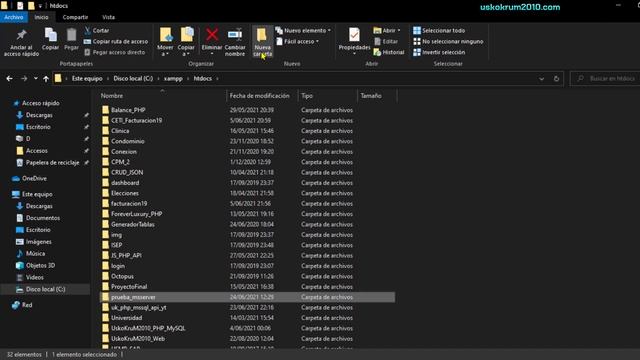Image resolution: width=640 pixels, height=360 pixels.
Task: Click Este equipo in address bar
Action: point(87,78)
